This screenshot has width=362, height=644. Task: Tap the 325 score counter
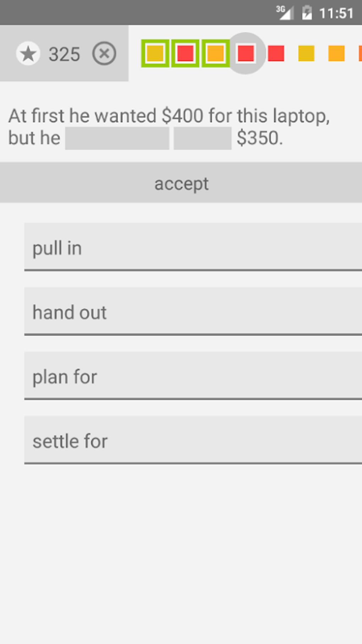tap(64, 54)
